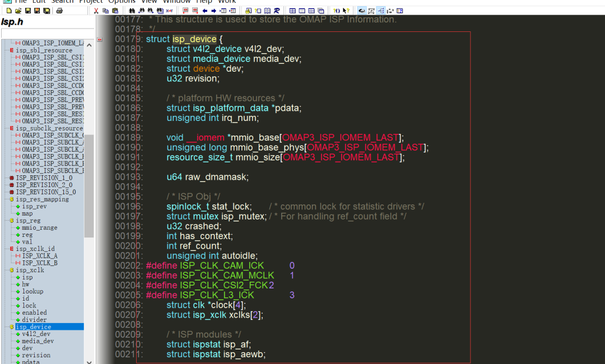605x364 pixels.
Task: Collapse the isp_xclk tree node
Action: (11, 270)
